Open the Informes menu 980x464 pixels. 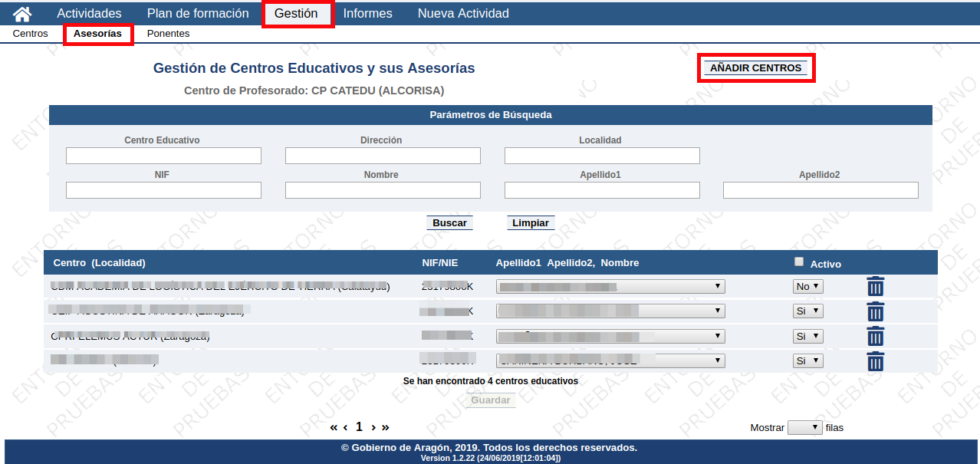coord(367,14)
